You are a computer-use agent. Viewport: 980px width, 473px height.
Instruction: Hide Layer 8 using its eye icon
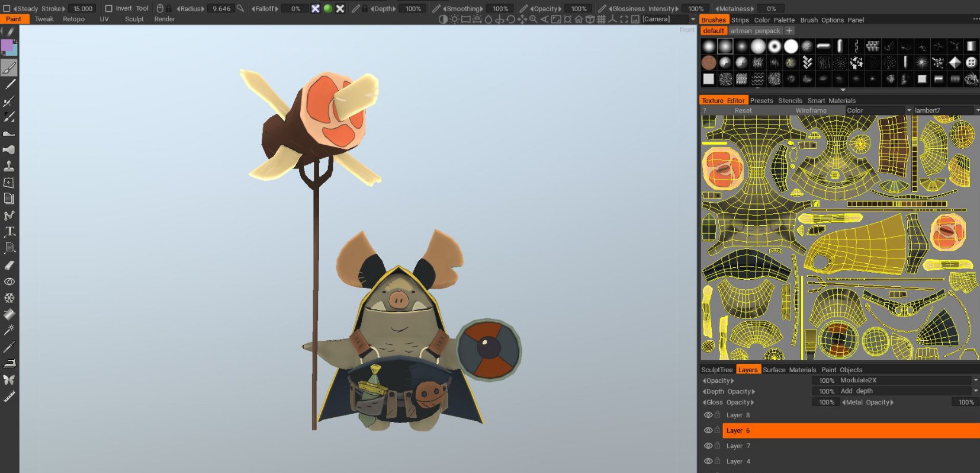tap(708, 415)
